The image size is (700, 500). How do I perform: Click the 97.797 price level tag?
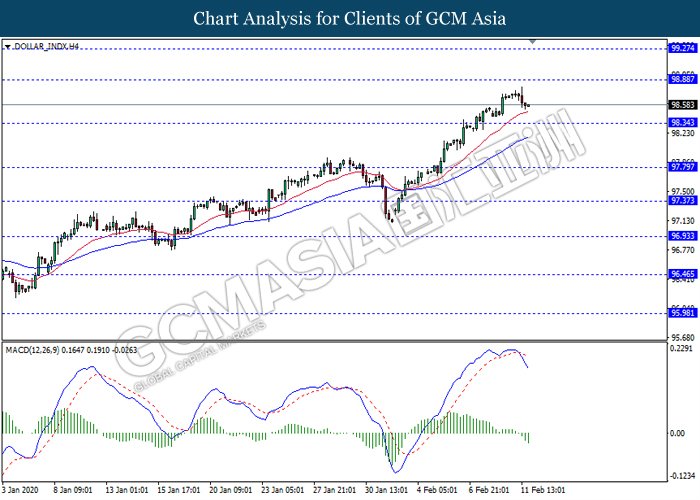683,167
